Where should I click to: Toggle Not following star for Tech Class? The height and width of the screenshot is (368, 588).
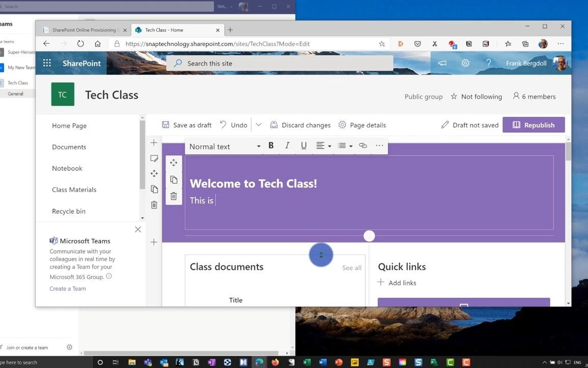(x=454, y=97)
